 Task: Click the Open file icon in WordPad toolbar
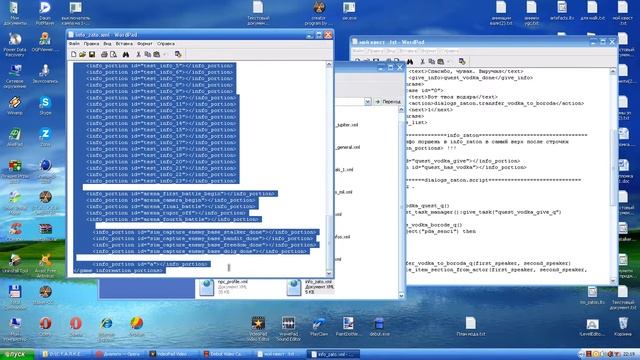(82, 54)
